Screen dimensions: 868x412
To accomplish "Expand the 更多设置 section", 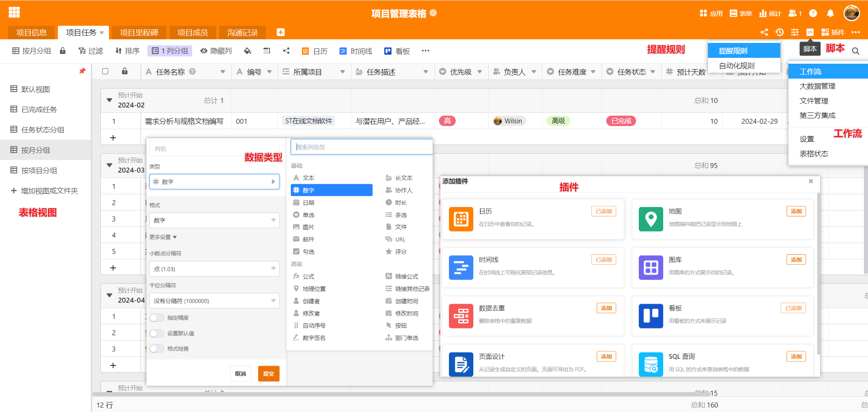I will 163,237.
